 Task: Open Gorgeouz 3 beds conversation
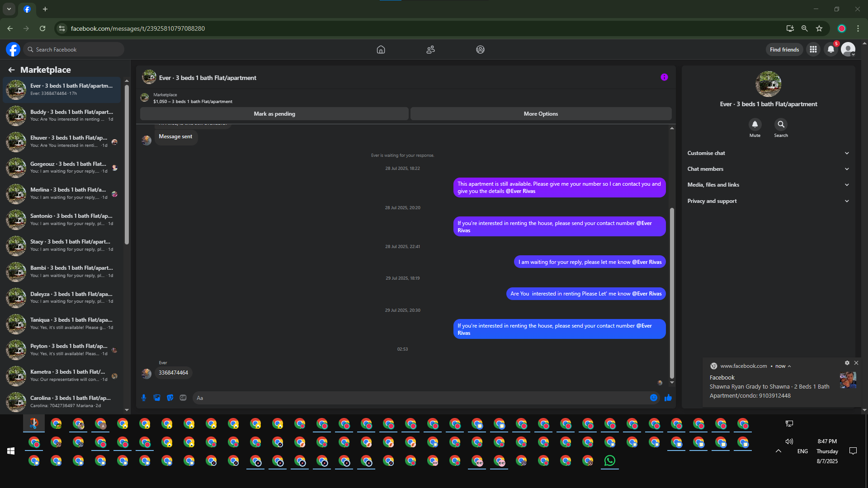pyautogui.click(x=62, y=168)
